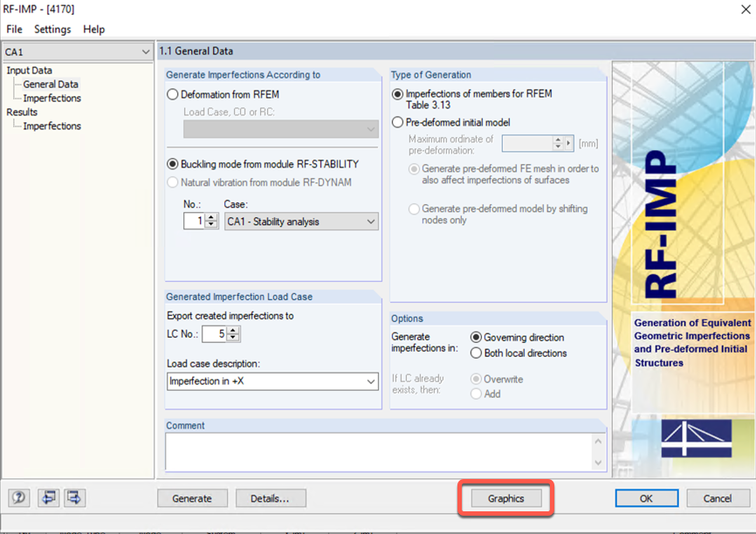Confirm with the OK button
The image size is (756, 534).
click(x=647, y=498)
